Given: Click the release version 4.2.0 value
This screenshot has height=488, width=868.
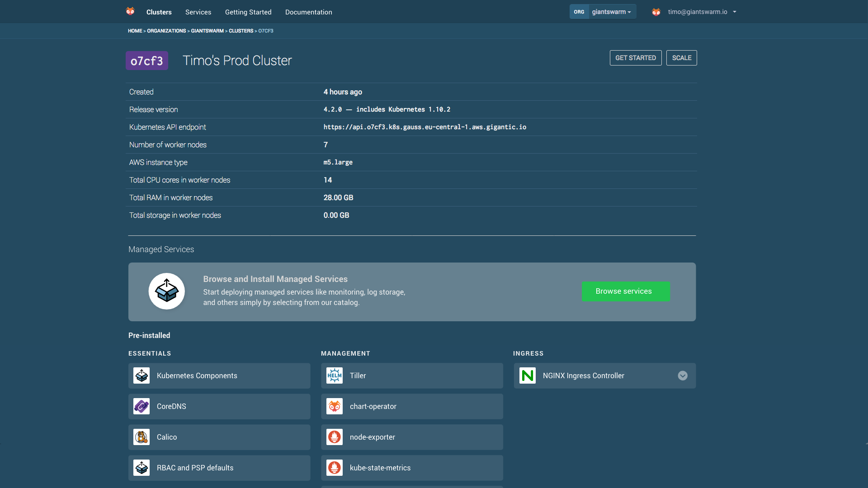Looking at the screenshot, I should tap(387, 109).
